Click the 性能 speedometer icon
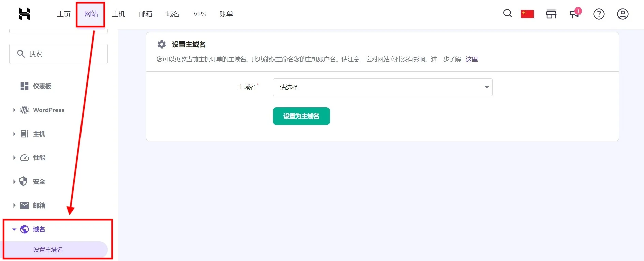The image size is (644, 261). coord(25,158)
